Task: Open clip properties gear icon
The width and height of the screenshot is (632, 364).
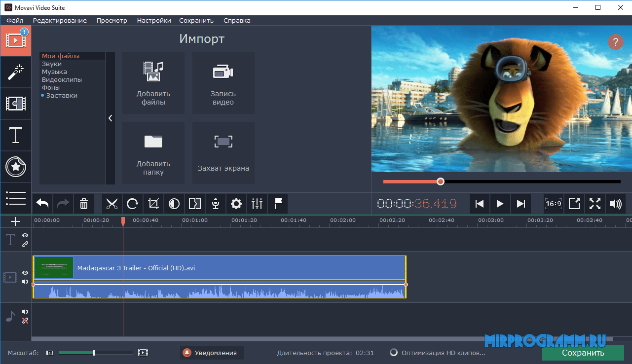Action: (236, 204)
